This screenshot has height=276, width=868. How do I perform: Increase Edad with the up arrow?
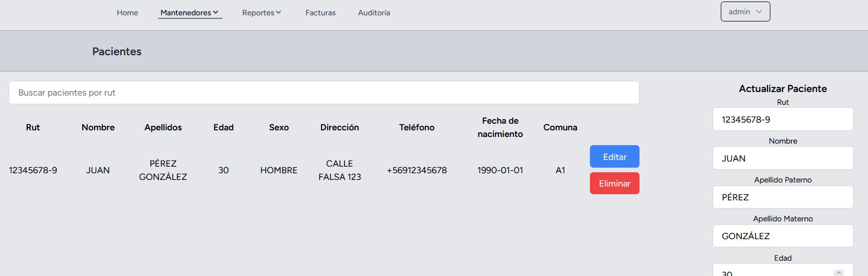(838, 272)
